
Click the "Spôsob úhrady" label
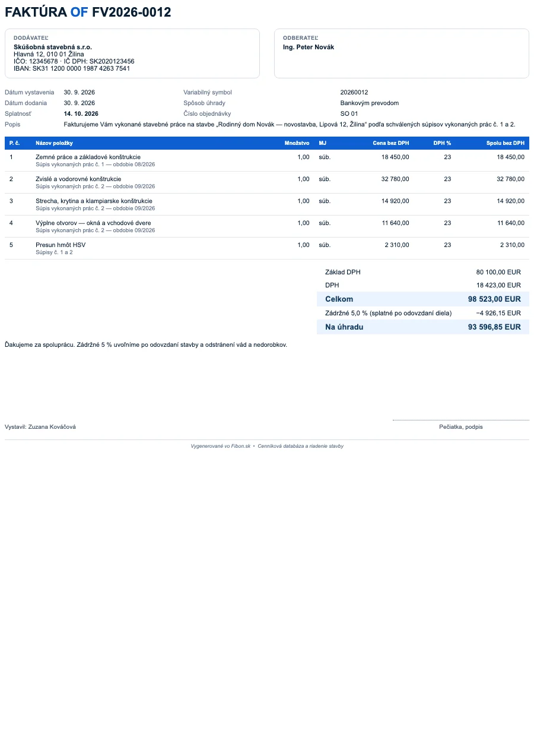205,103
